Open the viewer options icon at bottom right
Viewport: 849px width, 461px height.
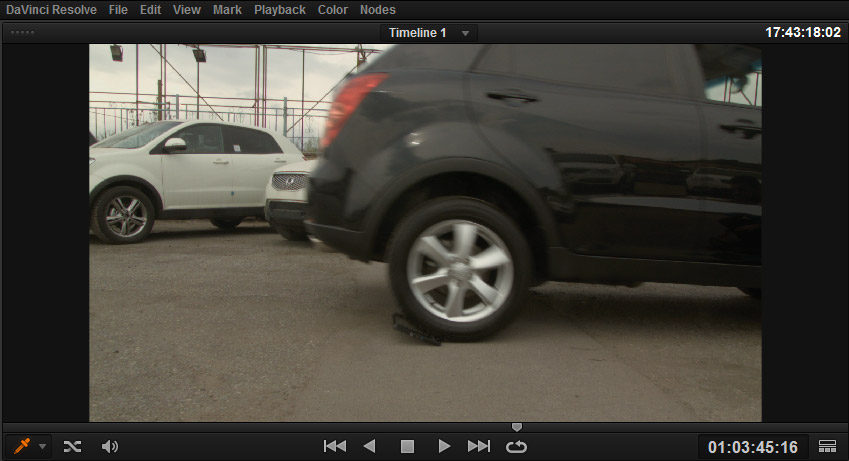click(827, 446)
